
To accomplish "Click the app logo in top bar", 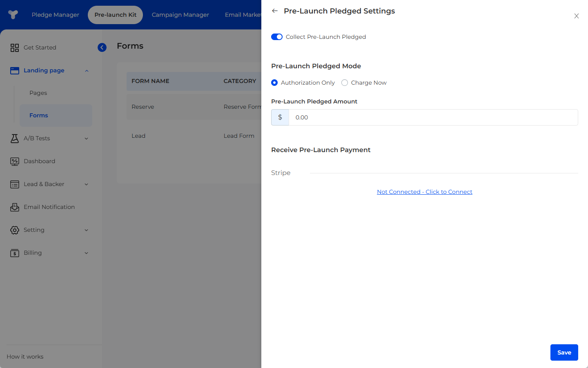I will click(13, 15).
